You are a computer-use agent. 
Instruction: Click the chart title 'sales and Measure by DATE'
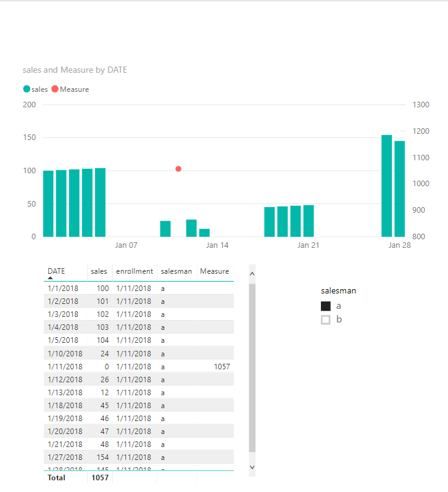pos(75,70)
